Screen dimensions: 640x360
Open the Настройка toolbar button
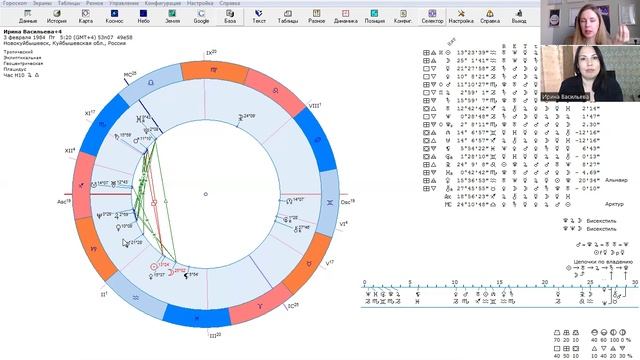[461, 17]
